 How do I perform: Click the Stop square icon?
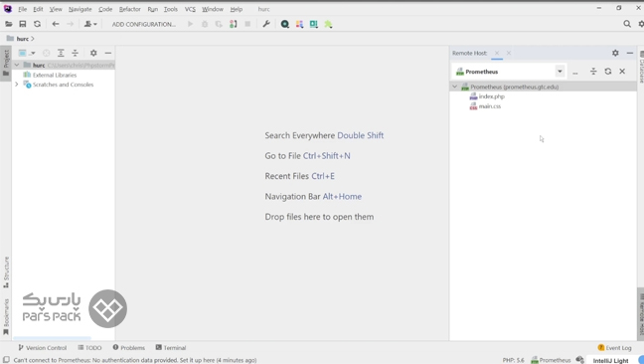[247, 24]
